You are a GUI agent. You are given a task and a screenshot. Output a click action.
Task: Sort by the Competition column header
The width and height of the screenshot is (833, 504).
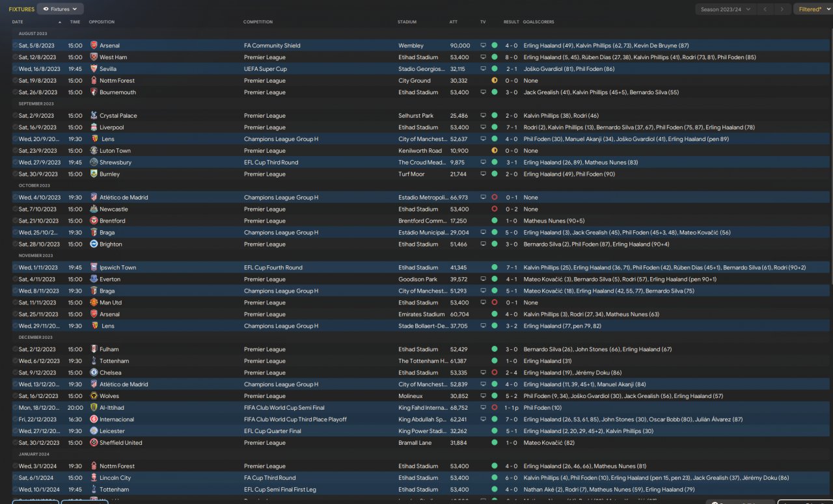tap(258, 22)
